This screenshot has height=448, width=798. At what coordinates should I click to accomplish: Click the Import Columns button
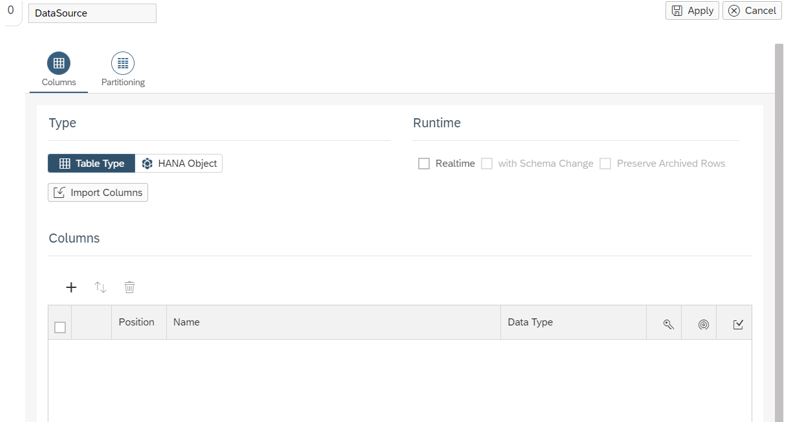coord(98,192)
